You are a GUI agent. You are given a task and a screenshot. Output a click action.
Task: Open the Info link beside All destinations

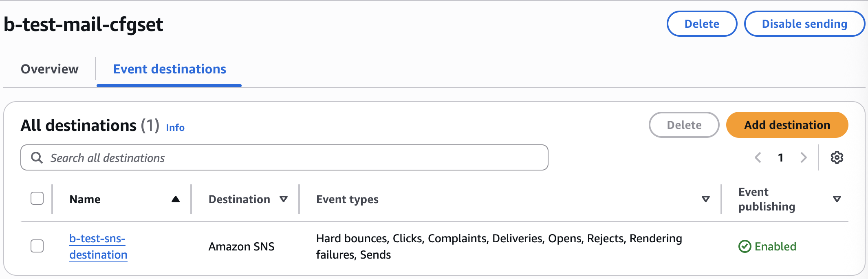(175, 128)
